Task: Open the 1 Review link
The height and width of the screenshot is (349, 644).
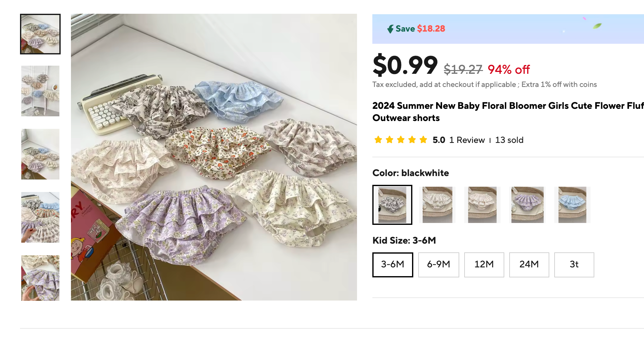Action: [x=467, y=140]
